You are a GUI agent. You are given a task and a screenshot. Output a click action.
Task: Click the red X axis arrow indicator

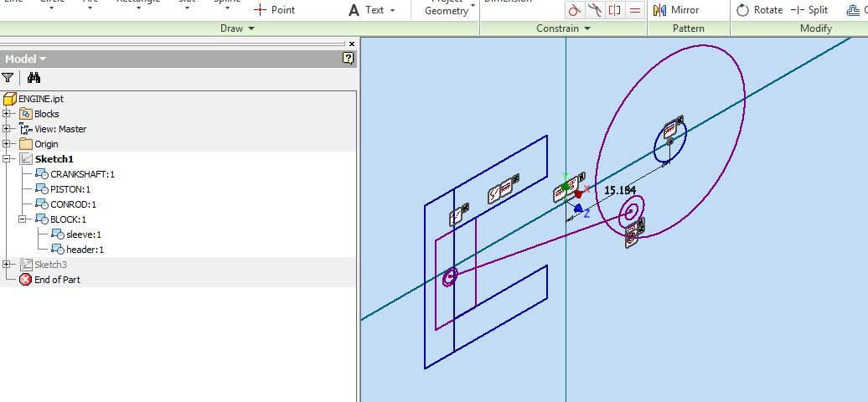click(x=578, y=193)
